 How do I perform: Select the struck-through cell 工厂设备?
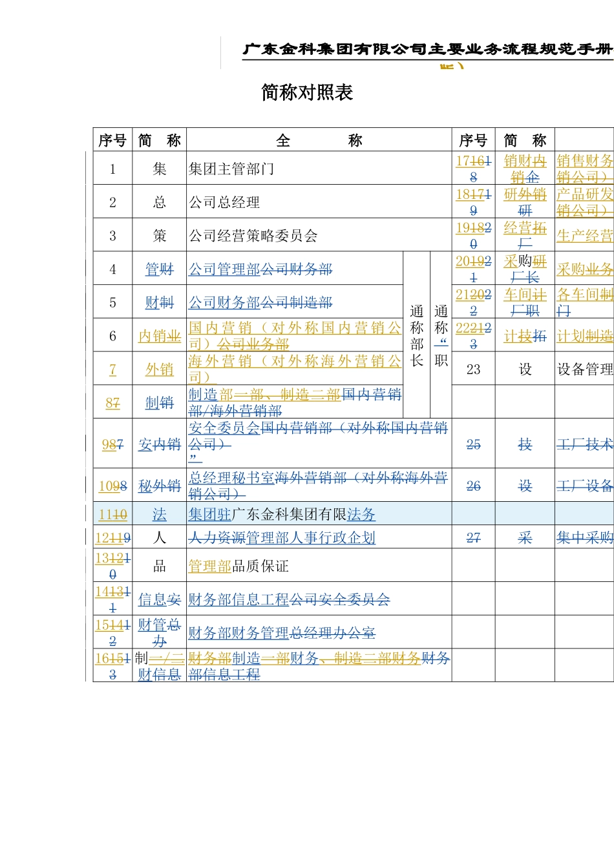click(x=585, y=486)
